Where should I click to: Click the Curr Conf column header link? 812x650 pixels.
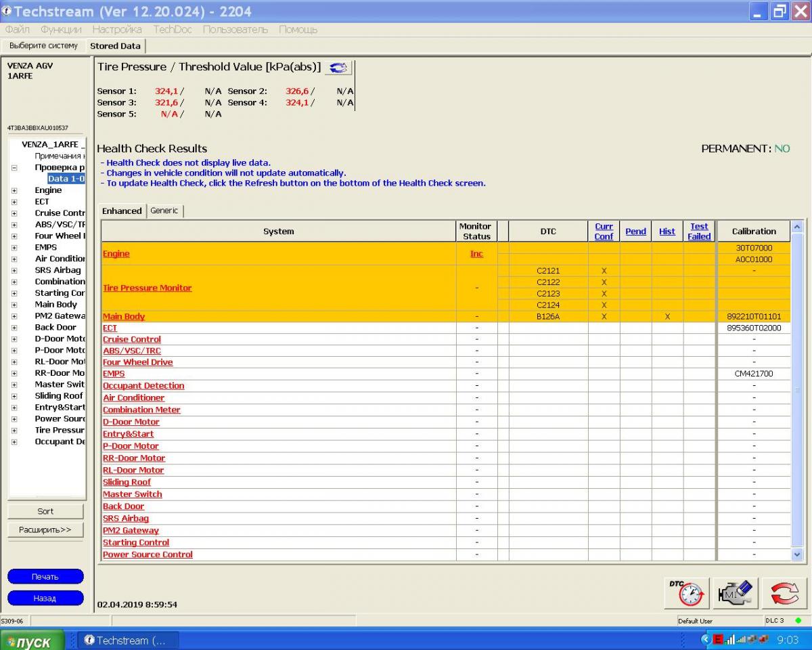[x=604, y=231]
